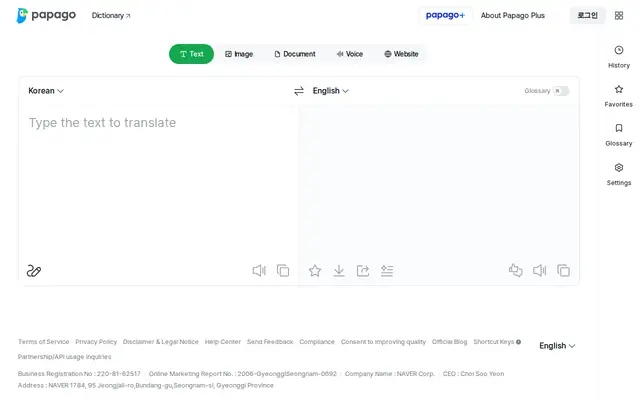Click the papago+ button
The image size is (640, 400).
coord(445,16)
